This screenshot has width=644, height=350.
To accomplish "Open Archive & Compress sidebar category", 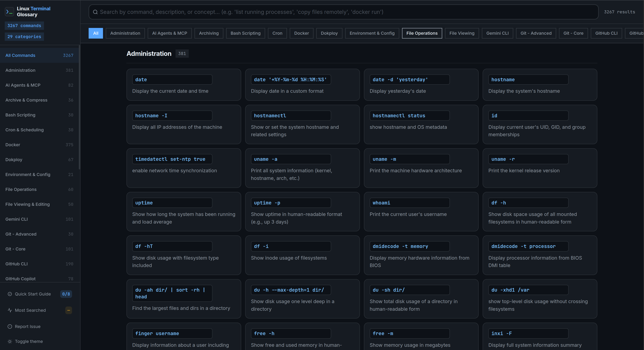I will tap(39, 100).
